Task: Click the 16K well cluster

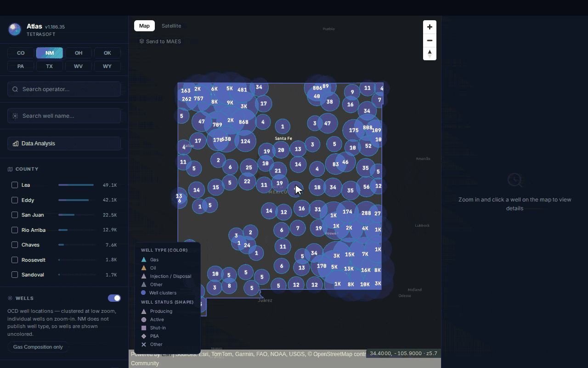Action: [x=366, y=270]
